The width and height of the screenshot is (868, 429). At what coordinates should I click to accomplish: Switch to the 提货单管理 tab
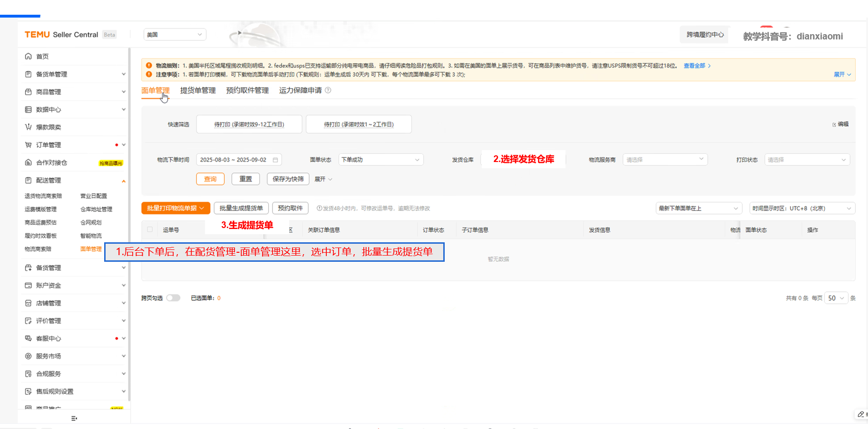pyautogui.click(x=198, y=90)
